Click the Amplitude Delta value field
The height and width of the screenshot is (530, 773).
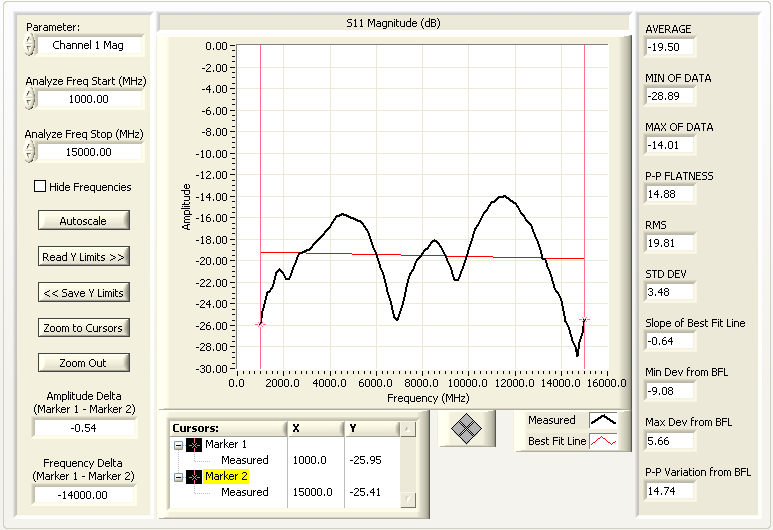[x=84, y=428]
